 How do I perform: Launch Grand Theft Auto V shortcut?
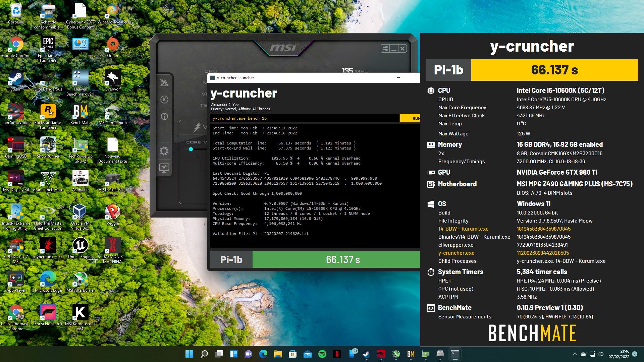tap(48, 184)
